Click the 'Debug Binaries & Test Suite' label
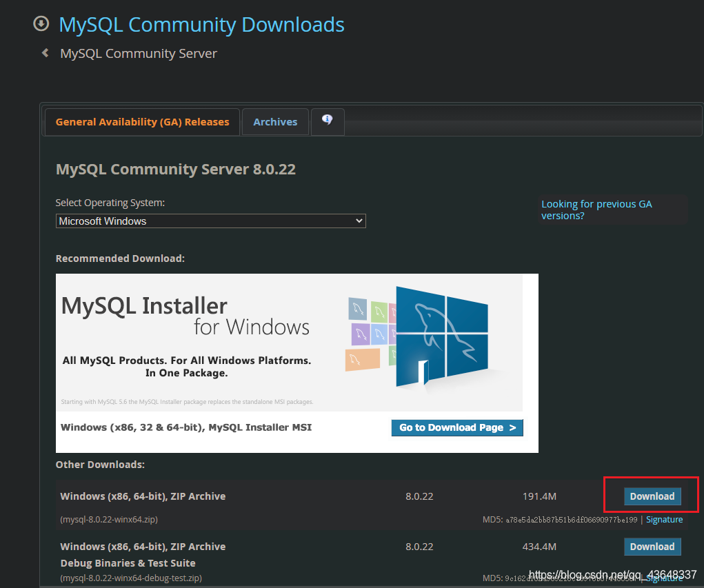 coord(128,563)
